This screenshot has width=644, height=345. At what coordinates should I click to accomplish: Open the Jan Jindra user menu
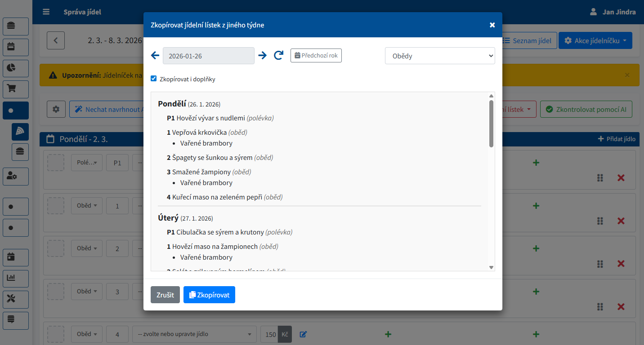[x=613, y=12]
